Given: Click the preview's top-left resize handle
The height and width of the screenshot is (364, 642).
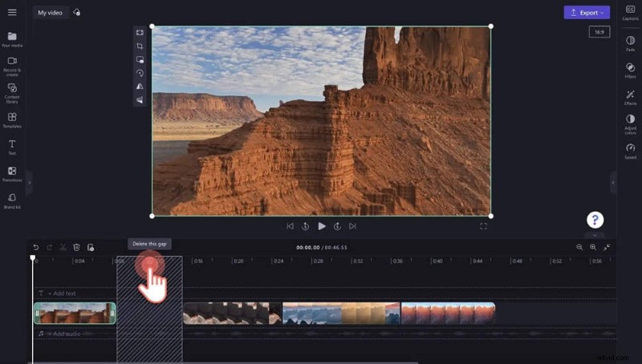Looking at the screenshot, I should pos(152,26).
